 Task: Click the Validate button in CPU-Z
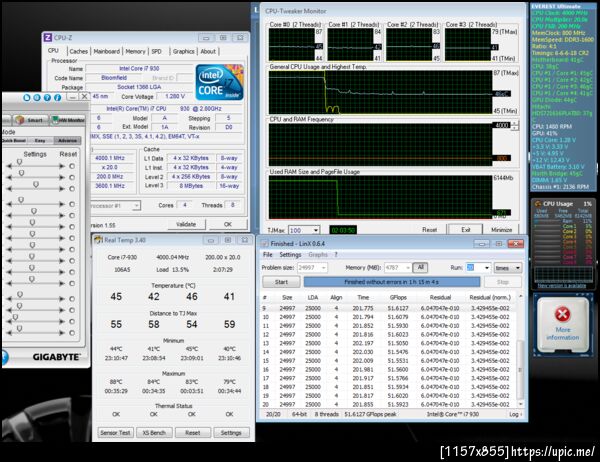[186, 224]
